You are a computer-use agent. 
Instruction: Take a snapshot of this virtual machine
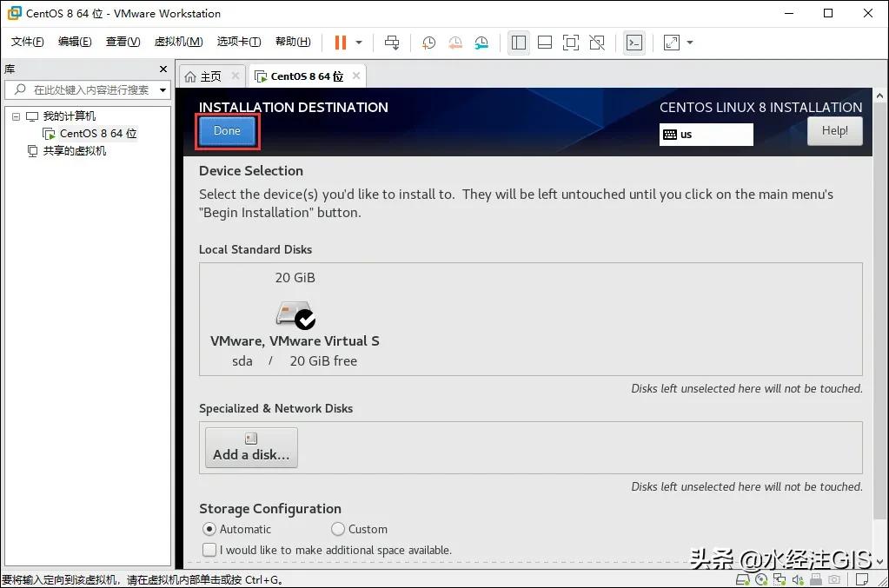tap(428, 42)
